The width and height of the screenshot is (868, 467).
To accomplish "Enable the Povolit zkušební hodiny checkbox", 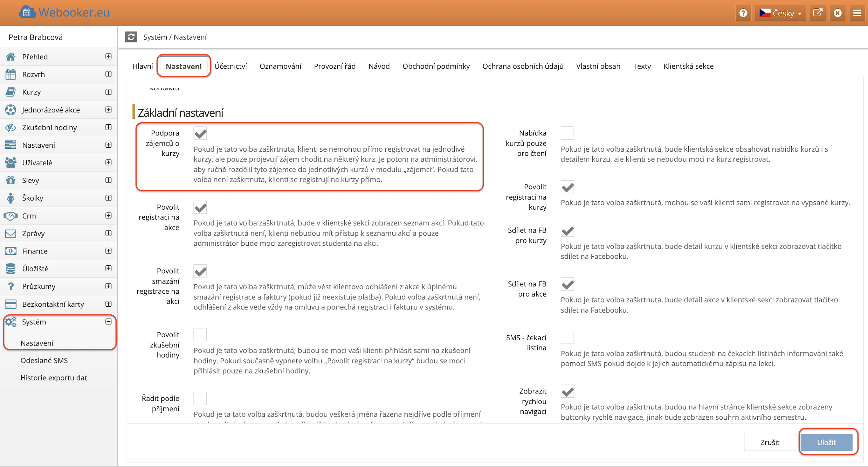I will [200, 335].
